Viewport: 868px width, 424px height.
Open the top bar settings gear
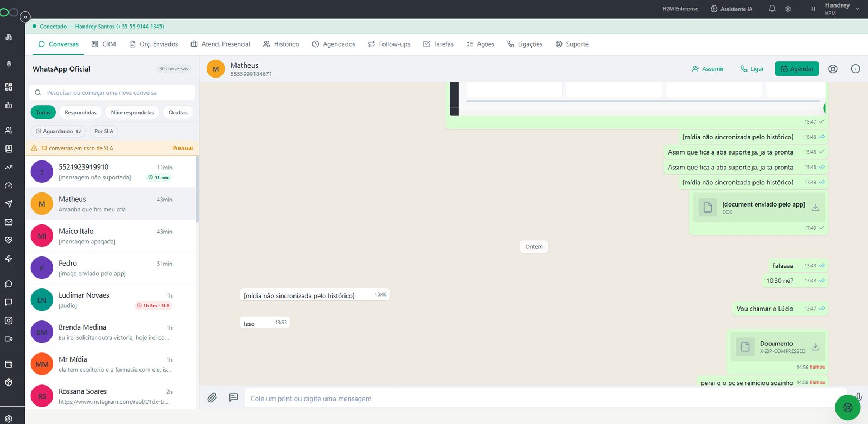(788, 9)
